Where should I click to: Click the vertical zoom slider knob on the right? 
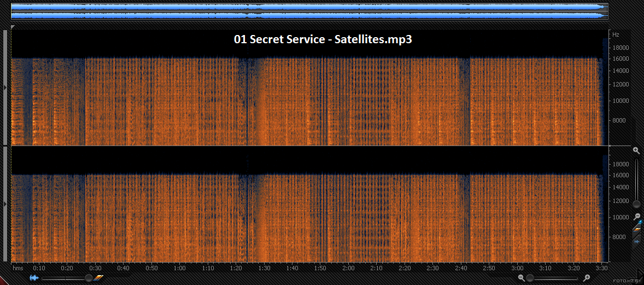[636, 204]
